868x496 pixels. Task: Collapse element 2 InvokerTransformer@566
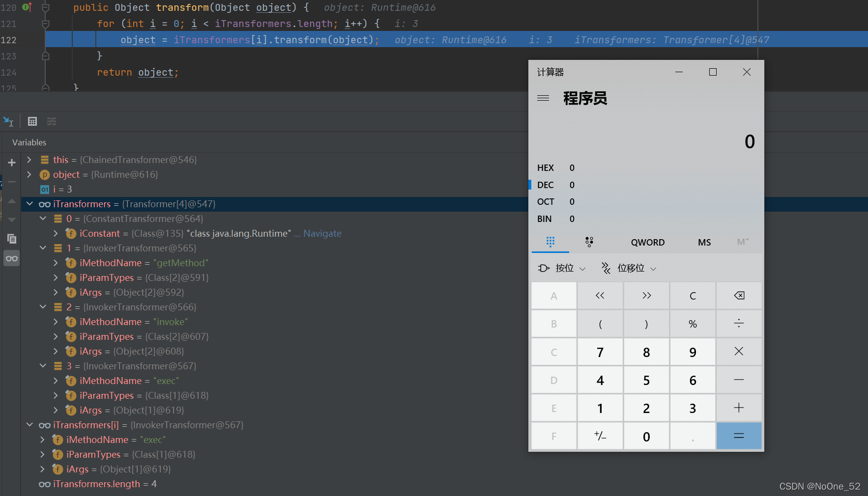coord(43,307)
